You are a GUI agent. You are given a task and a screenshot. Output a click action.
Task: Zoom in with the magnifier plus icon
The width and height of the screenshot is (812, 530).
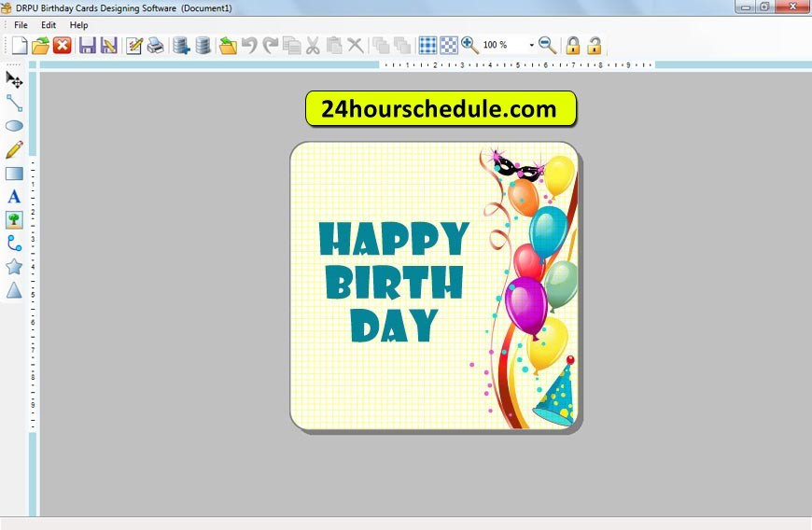[x=469, y=46]
